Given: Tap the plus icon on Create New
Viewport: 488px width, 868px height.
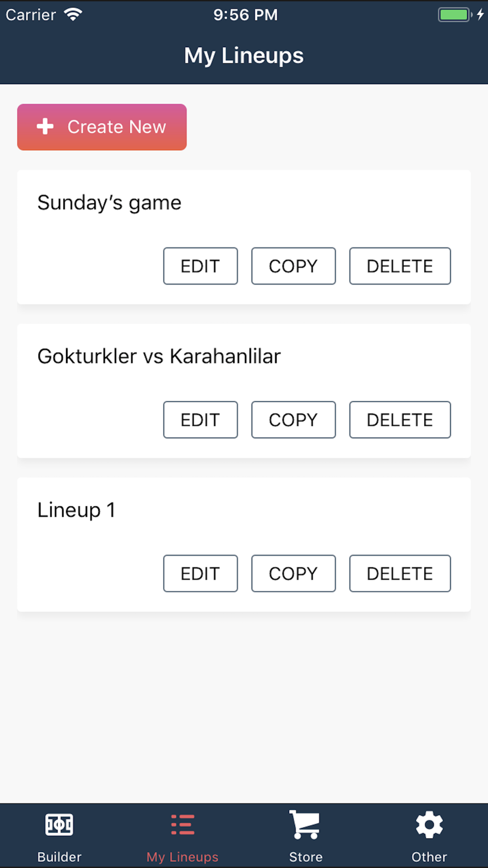Looking at the screenshot, I should 45,127.
